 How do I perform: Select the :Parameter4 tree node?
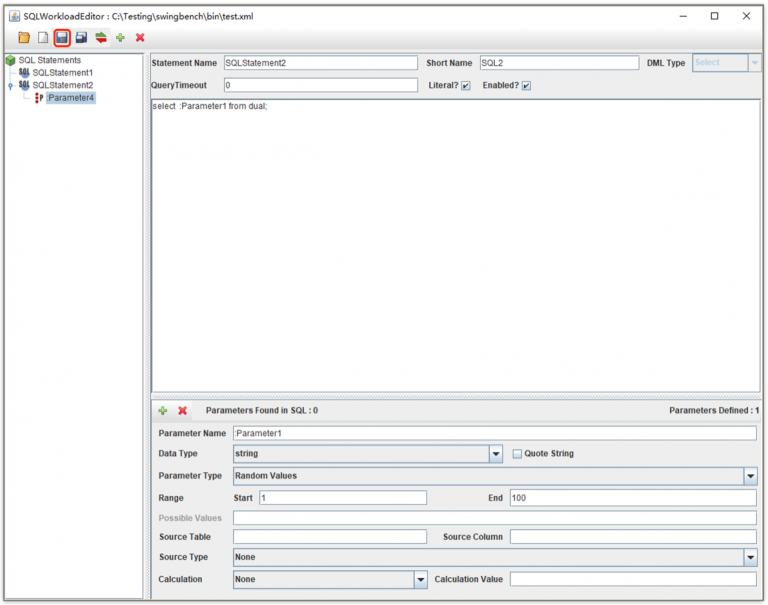(70, 97)
